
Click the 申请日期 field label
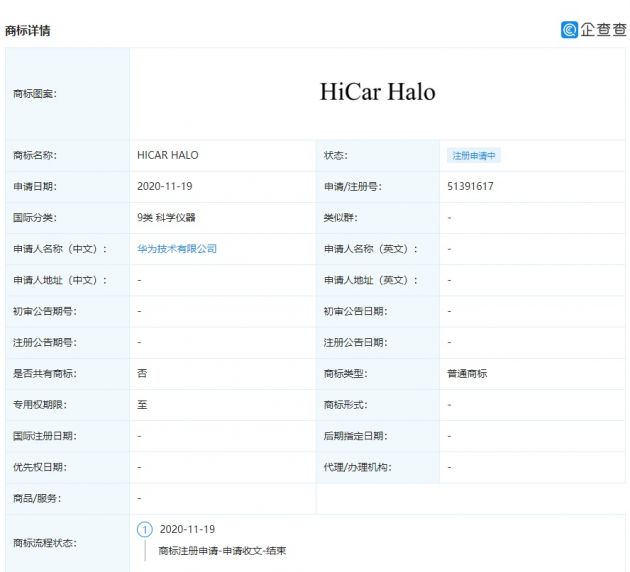[x=35, y=186]
